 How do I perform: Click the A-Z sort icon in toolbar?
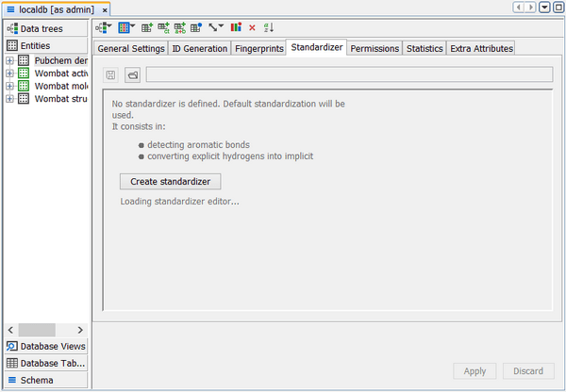[268, 27]
